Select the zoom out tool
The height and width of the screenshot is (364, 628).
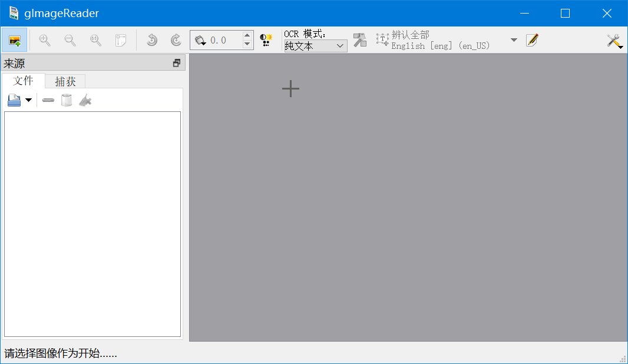click(70, 40)
